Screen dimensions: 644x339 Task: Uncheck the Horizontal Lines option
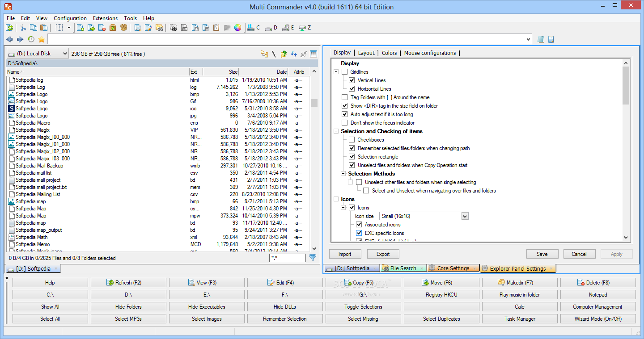[352, 89]
